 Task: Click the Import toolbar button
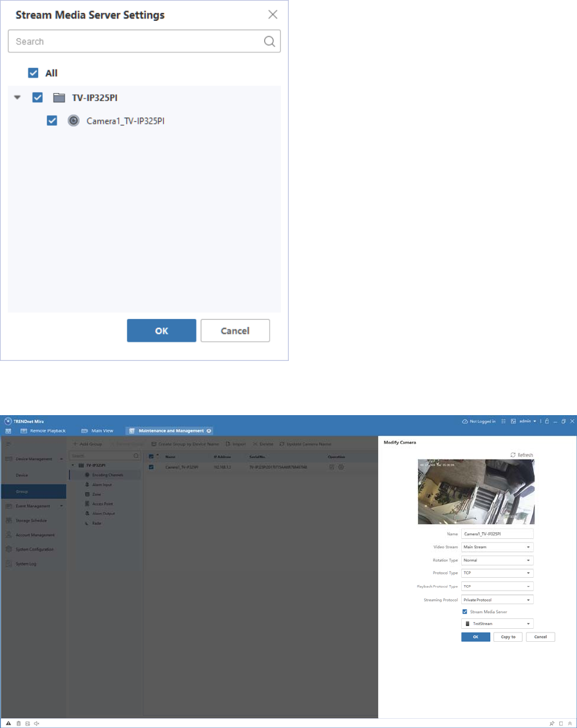(x=236, y=444)
